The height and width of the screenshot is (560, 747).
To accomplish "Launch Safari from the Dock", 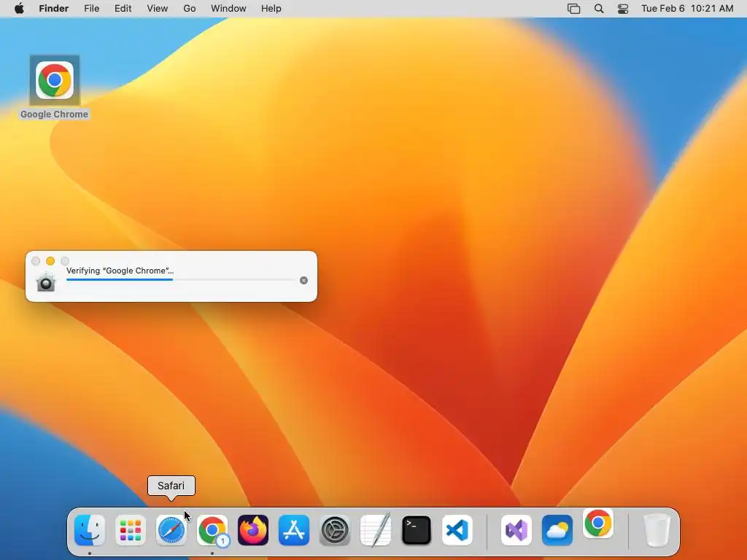I will [171, 530].
